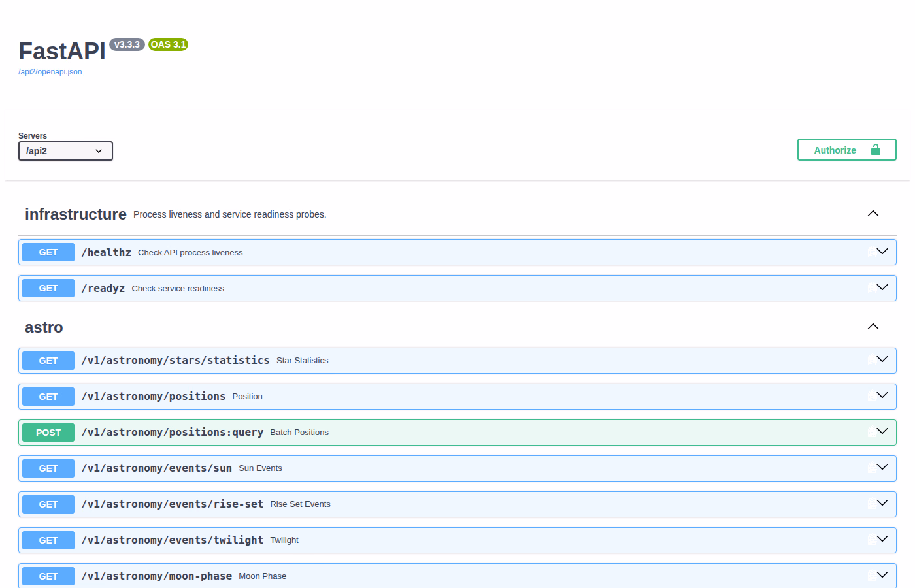
Task: Click the Servers label
Action: (x=33, y=136)
